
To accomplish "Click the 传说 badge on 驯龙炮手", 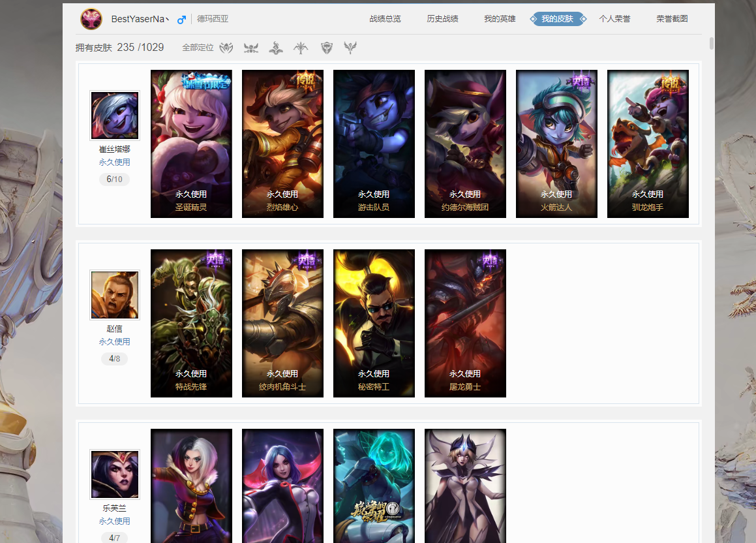I will tap(671, 81).
